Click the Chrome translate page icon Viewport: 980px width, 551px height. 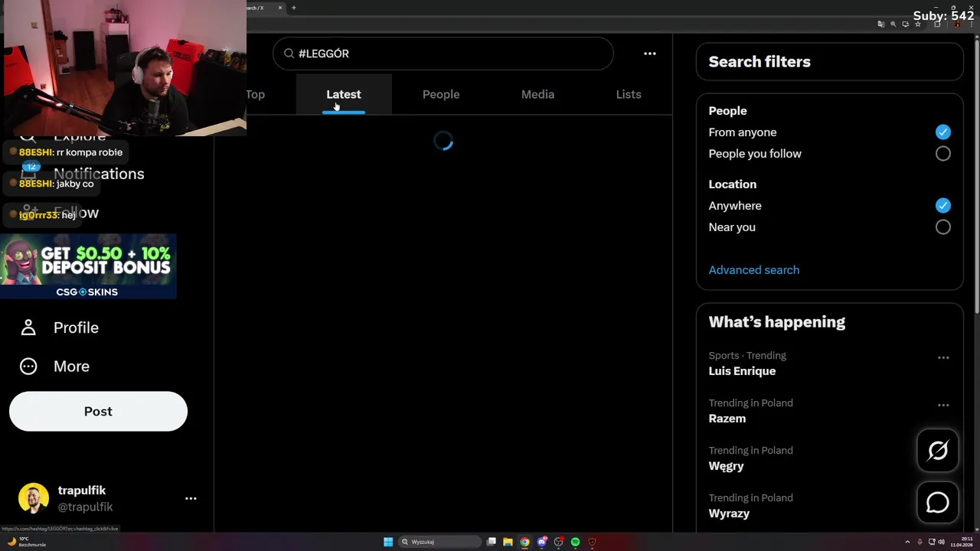tap(881, 24)
